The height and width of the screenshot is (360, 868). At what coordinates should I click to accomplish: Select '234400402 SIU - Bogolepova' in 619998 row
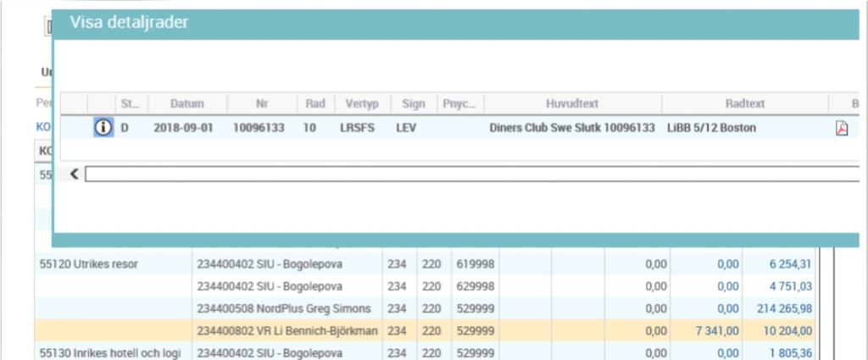pos(270,264)
